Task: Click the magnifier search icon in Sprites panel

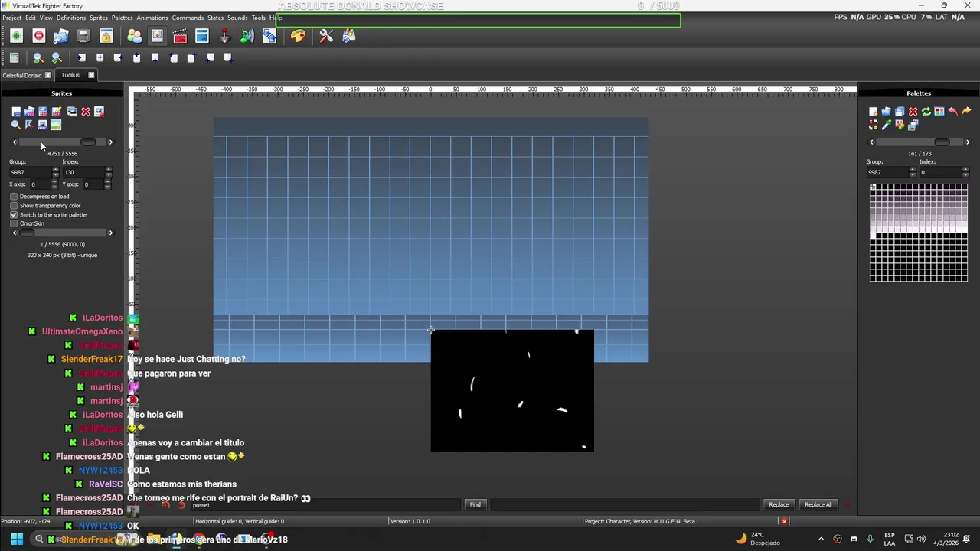Action: pos(16,125)
